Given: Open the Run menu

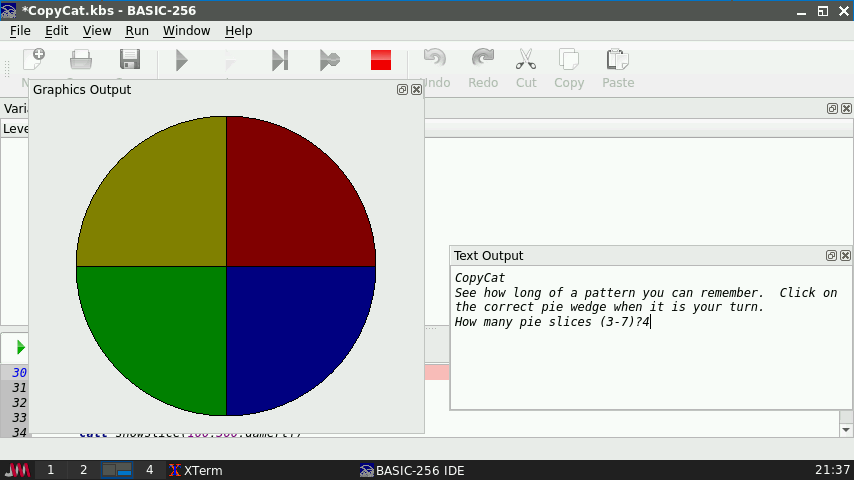Looking at the screenshot, I should (x=137, y=30).
